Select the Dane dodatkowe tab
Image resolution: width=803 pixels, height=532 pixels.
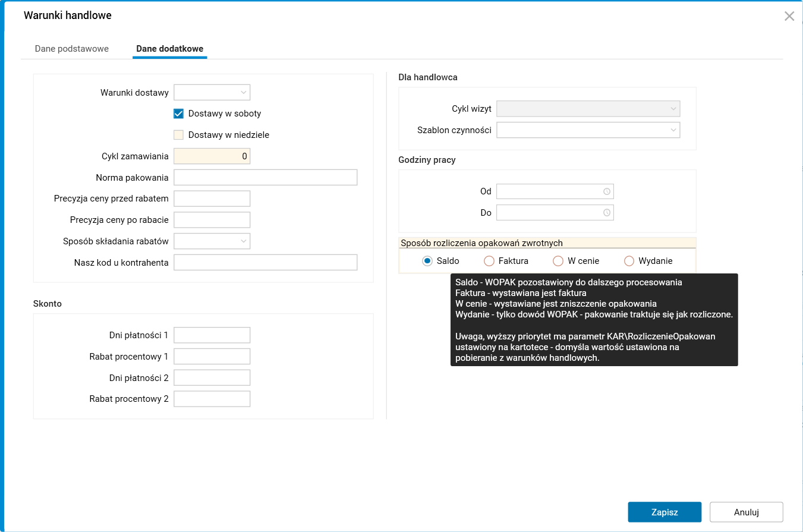point(169,49)
